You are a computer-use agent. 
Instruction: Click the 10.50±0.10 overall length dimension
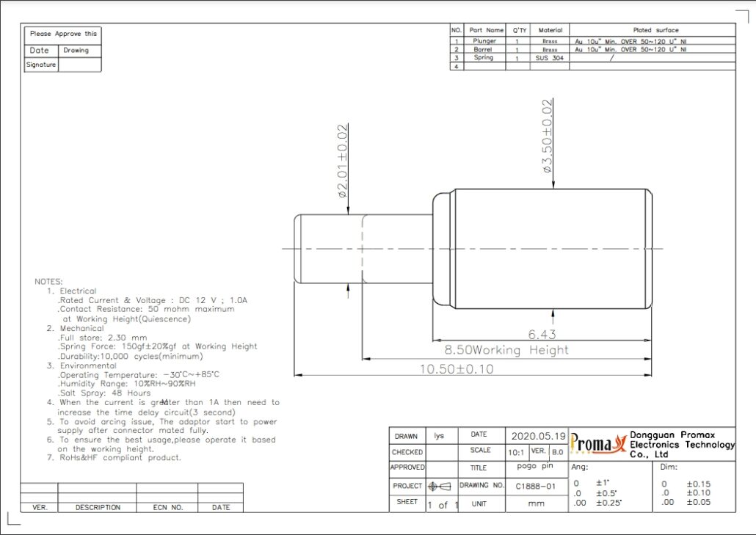coord(456,368)
